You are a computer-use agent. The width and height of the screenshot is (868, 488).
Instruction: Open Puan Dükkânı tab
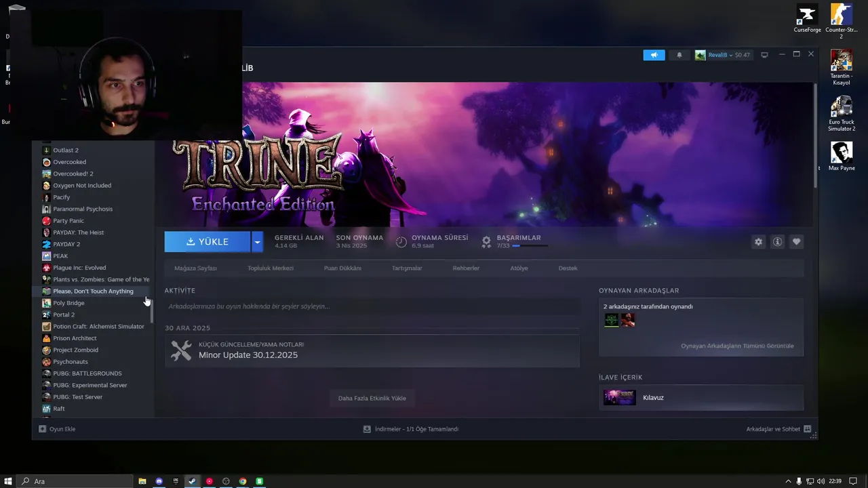342,268
